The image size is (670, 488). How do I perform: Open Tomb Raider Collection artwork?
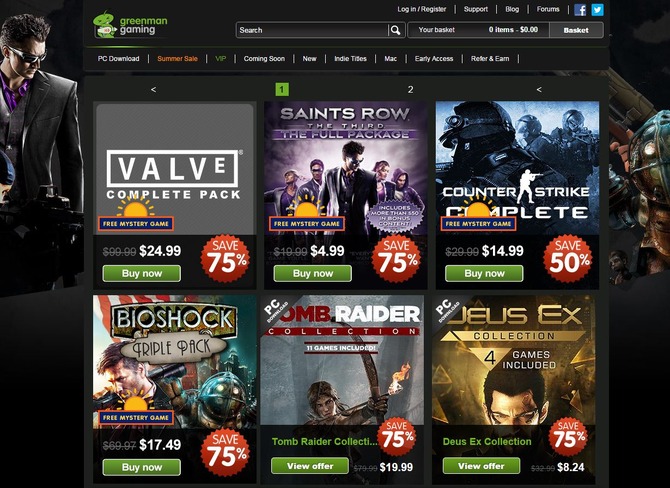[x=342, y=360]
